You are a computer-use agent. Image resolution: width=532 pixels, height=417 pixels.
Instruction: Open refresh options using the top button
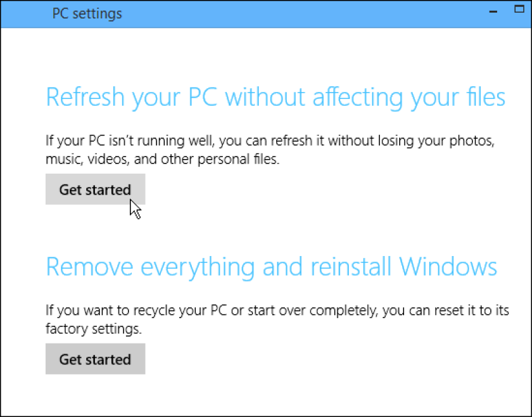[x=95, y=189]
